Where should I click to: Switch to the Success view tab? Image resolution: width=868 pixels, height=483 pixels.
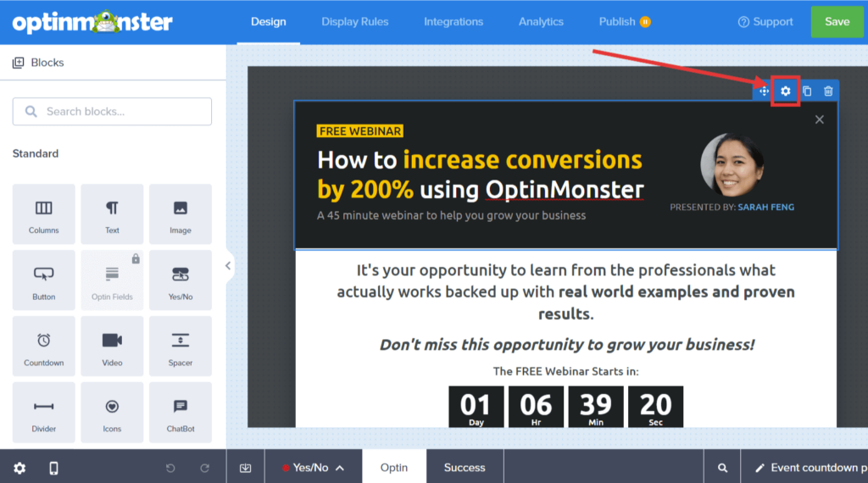pyautogui.click(x=465, y=468)
